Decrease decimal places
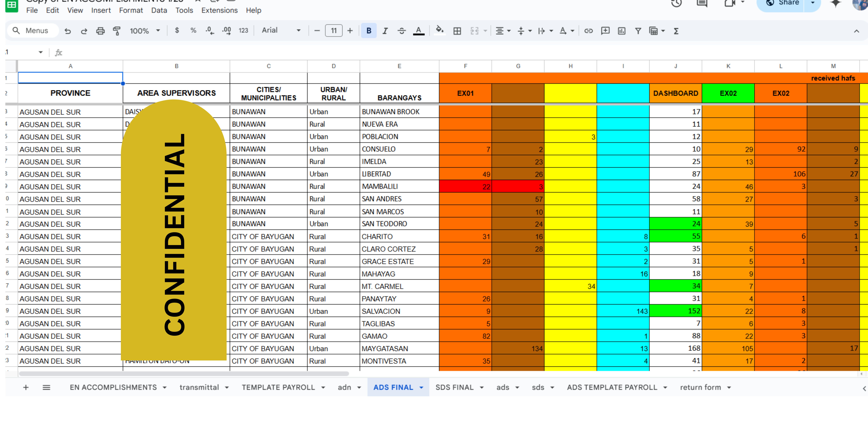The width and height of the screenshot is (868, 434). point(210,31)
